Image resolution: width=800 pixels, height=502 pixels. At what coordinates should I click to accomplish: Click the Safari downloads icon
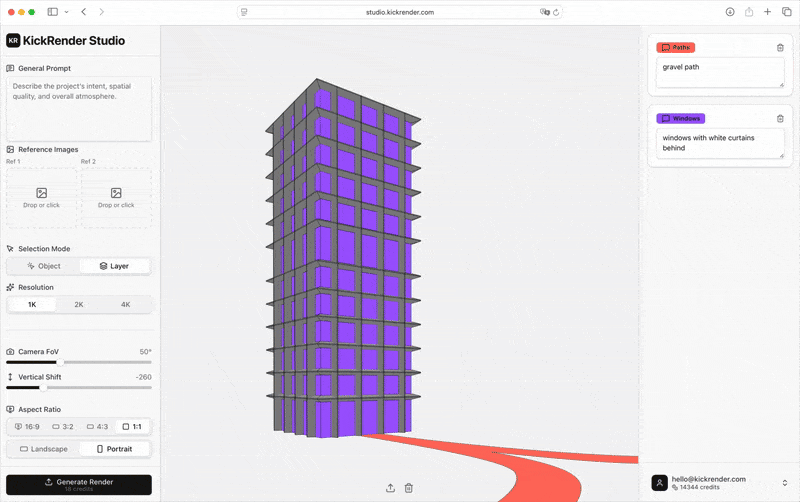point(730,12)
